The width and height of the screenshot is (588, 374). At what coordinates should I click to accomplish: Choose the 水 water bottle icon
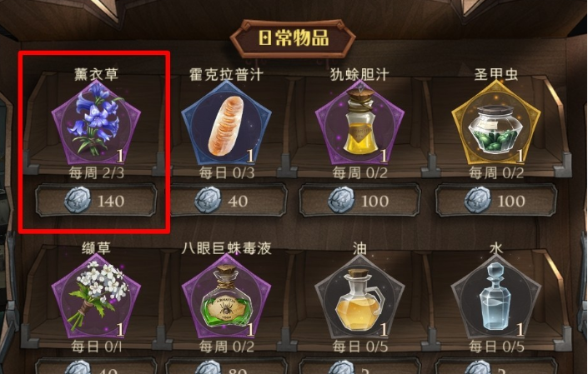tap(496, 297)
